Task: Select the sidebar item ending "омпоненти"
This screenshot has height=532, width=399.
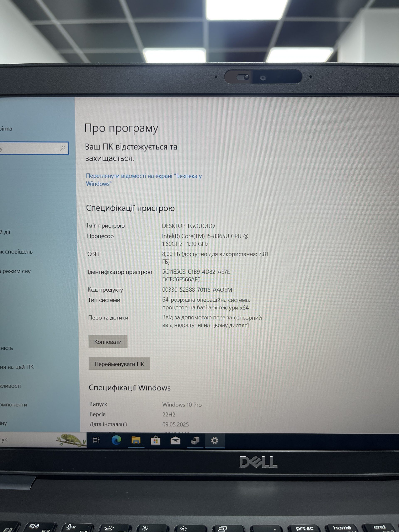Action: (x=14, y=405)
